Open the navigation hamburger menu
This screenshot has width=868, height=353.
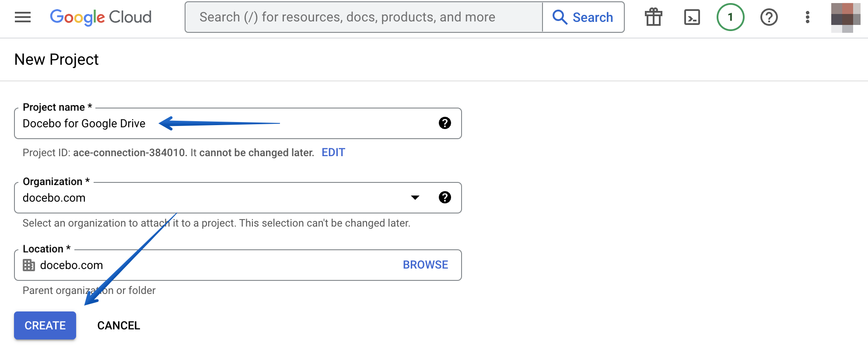point(22,17)
